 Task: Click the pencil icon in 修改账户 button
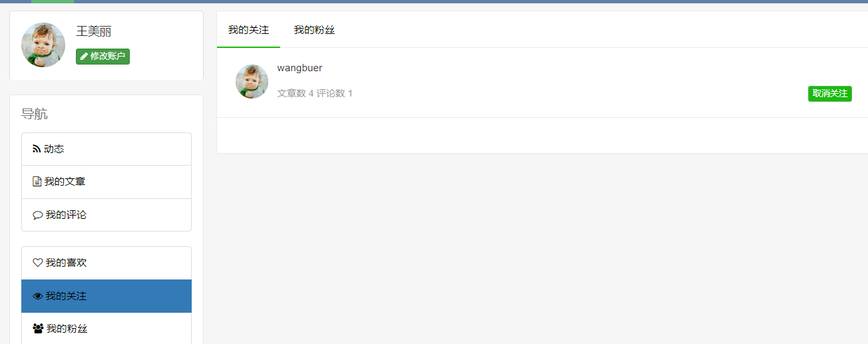pos(84,57)
